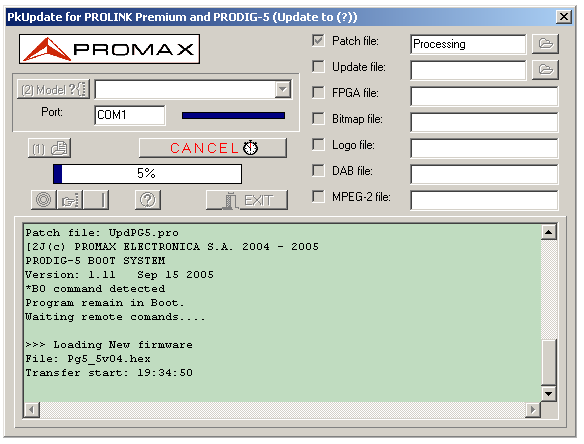Open browse folder for Patch file
The width and height of the screenshot is (584, 444).
click(x=545, y=44)
